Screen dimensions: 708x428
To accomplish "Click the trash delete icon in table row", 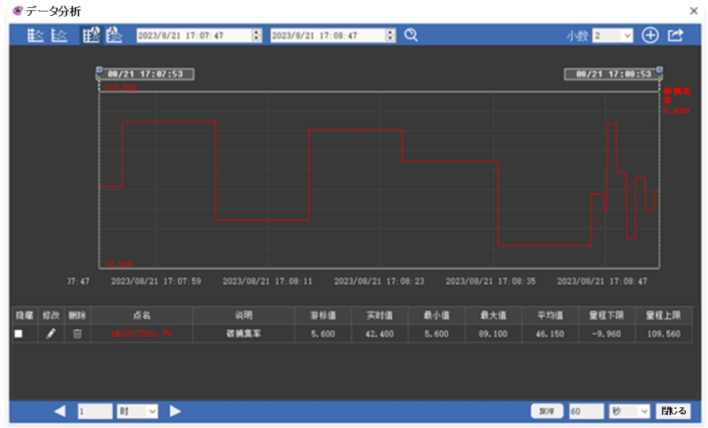I will point(77,333).
